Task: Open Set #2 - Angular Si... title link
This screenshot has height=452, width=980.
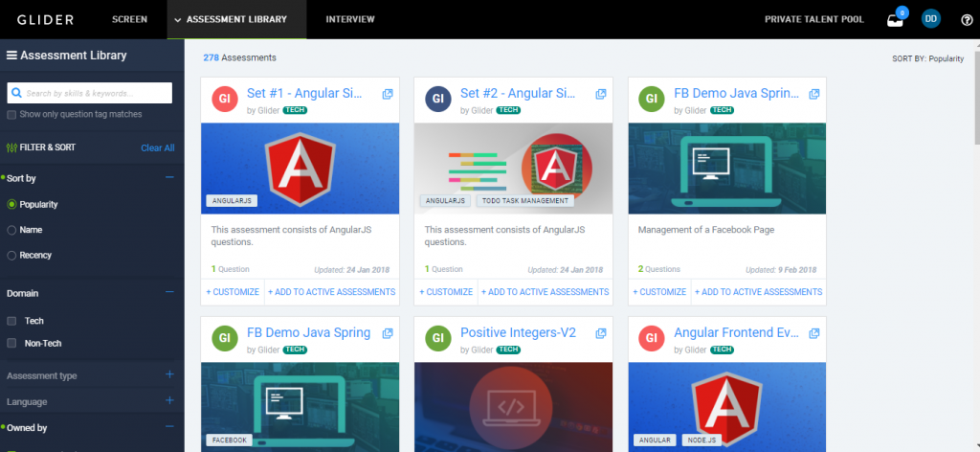Action: (518, 93)
